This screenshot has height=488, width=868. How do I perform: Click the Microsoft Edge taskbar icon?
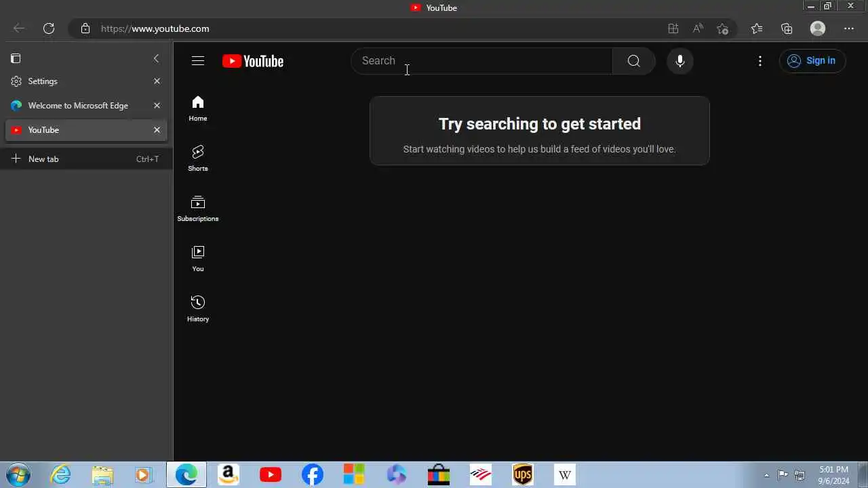click(186, 474)
